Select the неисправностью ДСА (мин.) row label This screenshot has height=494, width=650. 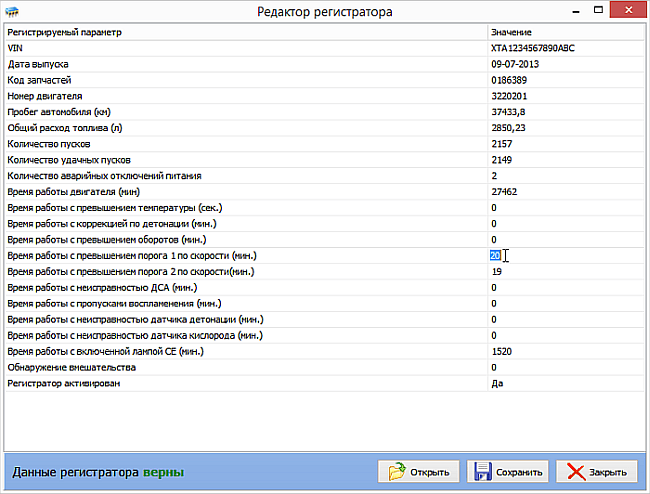click(x=102, y=288)
